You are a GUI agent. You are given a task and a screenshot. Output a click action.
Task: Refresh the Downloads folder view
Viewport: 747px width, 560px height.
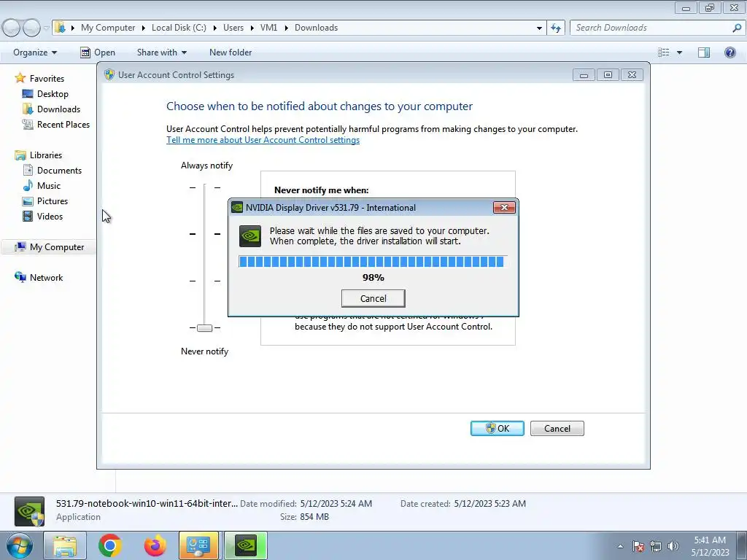[556, 28]
